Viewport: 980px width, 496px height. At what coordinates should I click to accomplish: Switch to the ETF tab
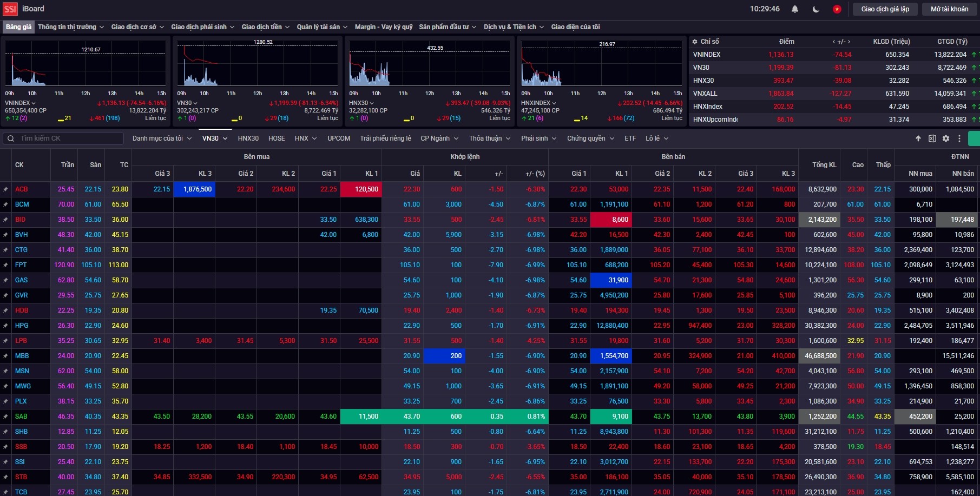point(630,138)
